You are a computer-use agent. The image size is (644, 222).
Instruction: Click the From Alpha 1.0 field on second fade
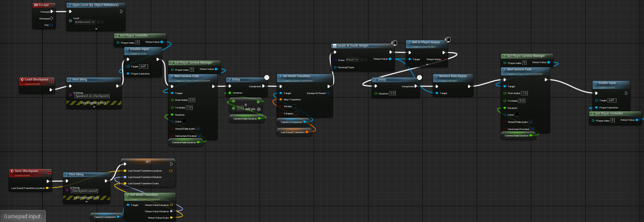[524, 93]
